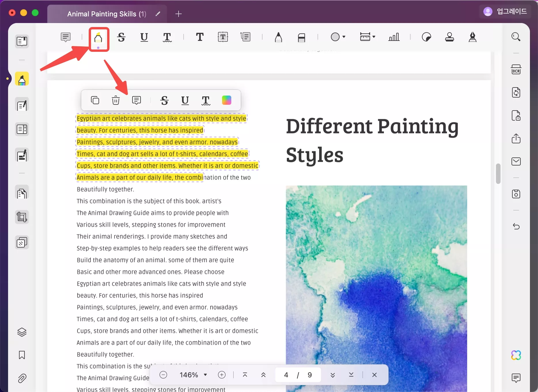
Task: Select the chart measurement tool in toolbar
Action: [x=394, y=37]
